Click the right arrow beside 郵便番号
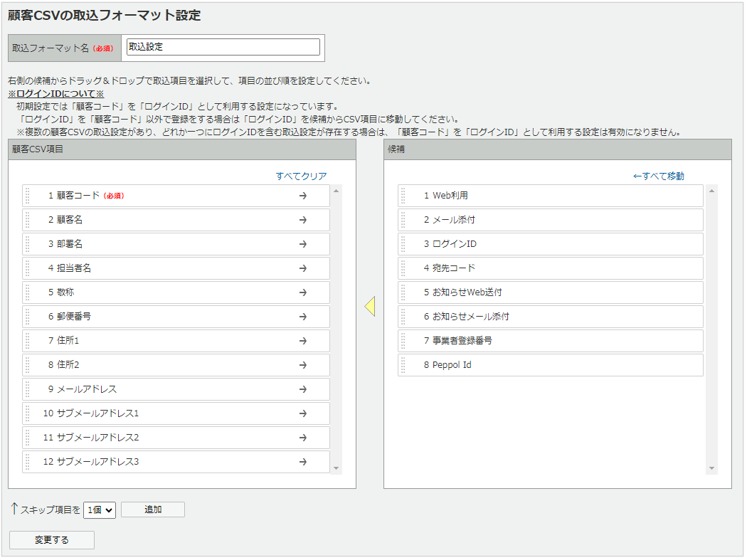Viewport: 747px width, 560px height. (304, 317)
